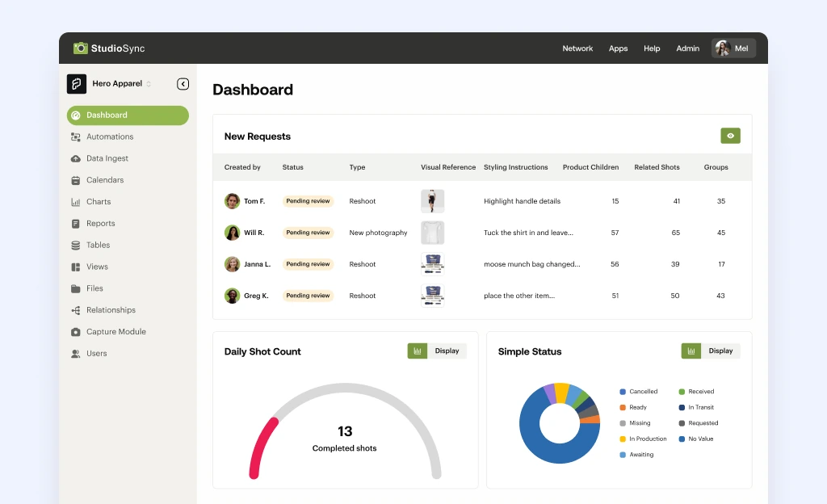
Task: Toggle New Requests visibility with eye button
Action: tap(730, 136)
